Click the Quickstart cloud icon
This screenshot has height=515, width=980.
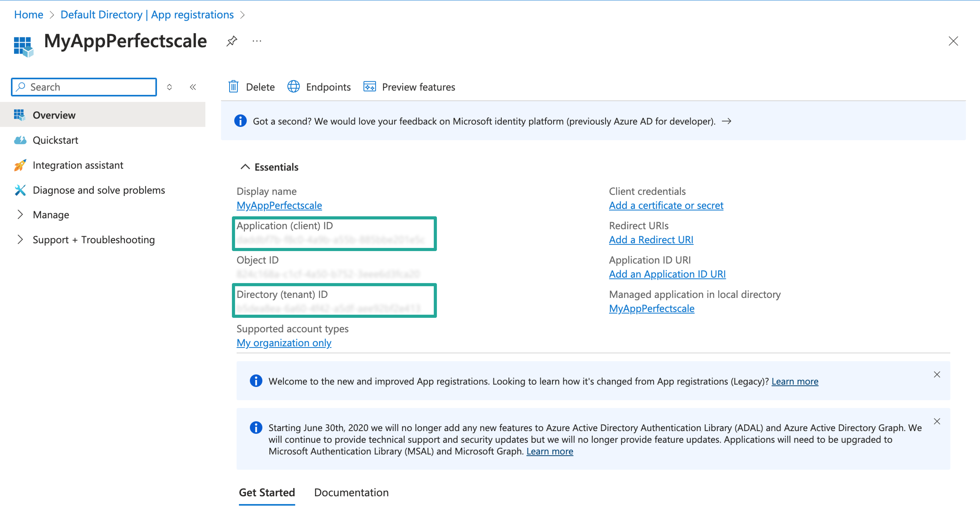pos(20,140)
